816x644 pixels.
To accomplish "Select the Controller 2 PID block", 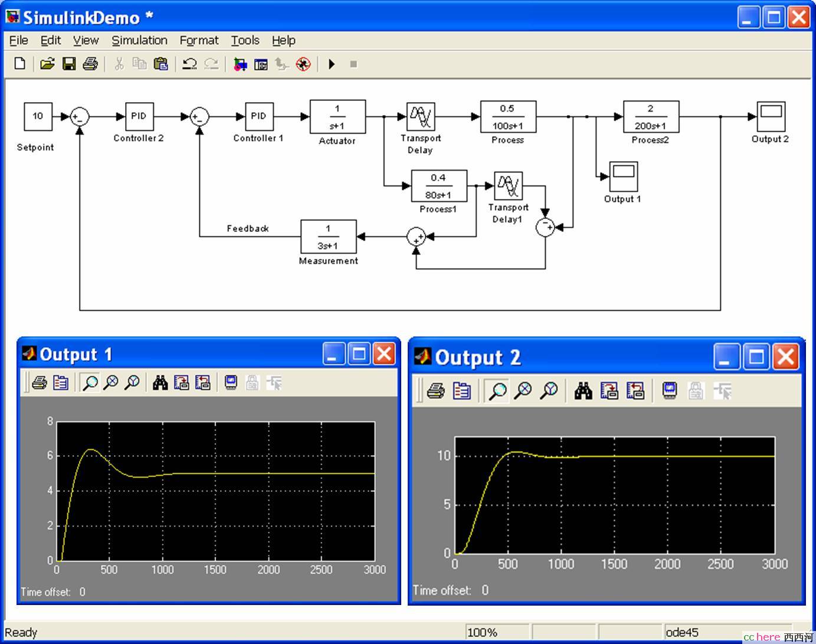I will (x=139, y=116).
